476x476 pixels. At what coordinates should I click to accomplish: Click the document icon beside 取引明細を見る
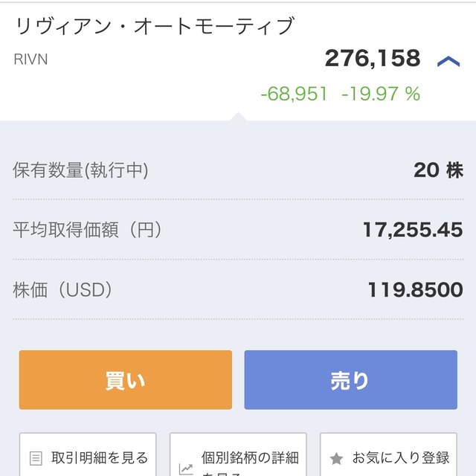(36, 458)
